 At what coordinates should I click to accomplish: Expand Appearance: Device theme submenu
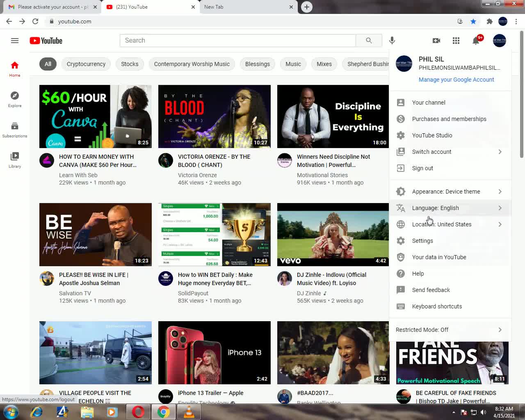[x=450, y=192]
